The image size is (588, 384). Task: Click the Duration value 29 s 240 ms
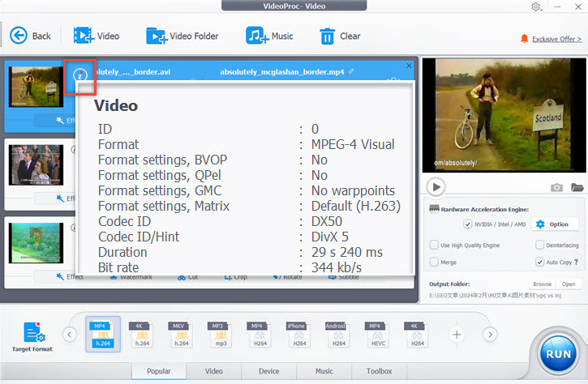click(347, 252)
